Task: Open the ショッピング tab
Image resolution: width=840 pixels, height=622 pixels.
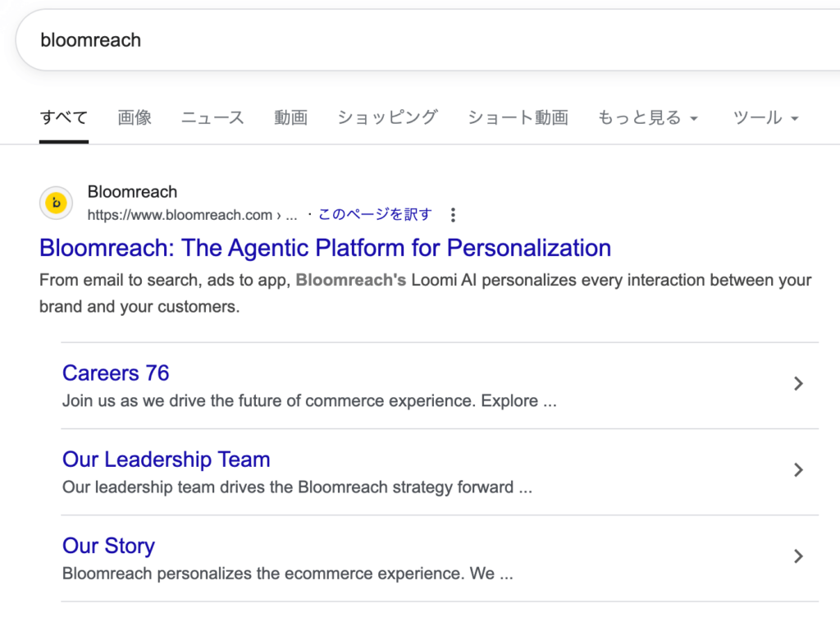Action: tap(387, 118)
